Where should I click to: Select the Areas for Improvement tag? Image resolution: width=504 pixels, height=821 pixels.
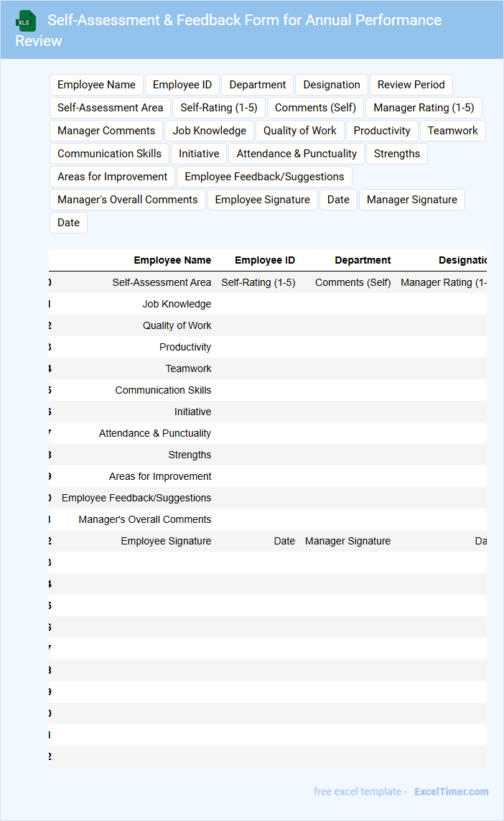(113, 177)
